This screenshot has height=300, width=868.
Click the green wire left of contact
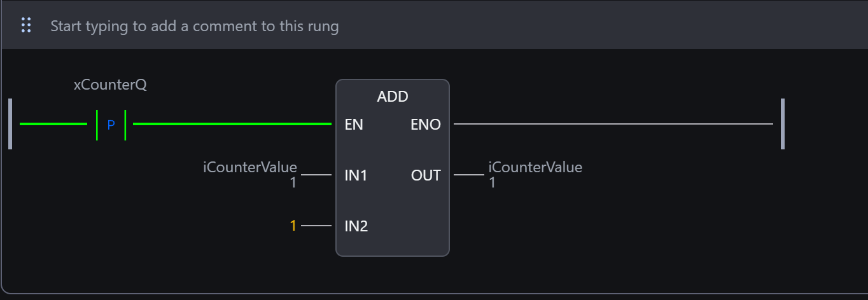click(53, 124)
